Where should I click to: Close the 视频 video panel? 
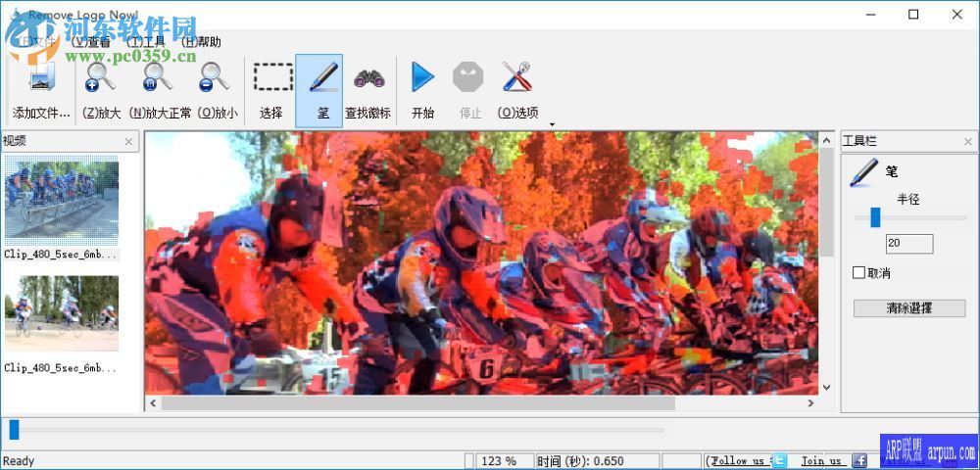[128, 142]
